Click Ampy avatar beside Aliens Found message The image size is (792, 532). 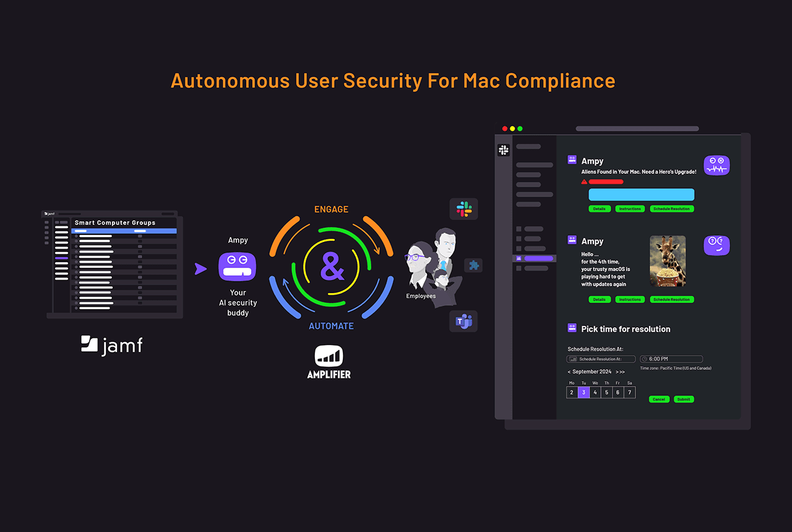tap(572, 160)
